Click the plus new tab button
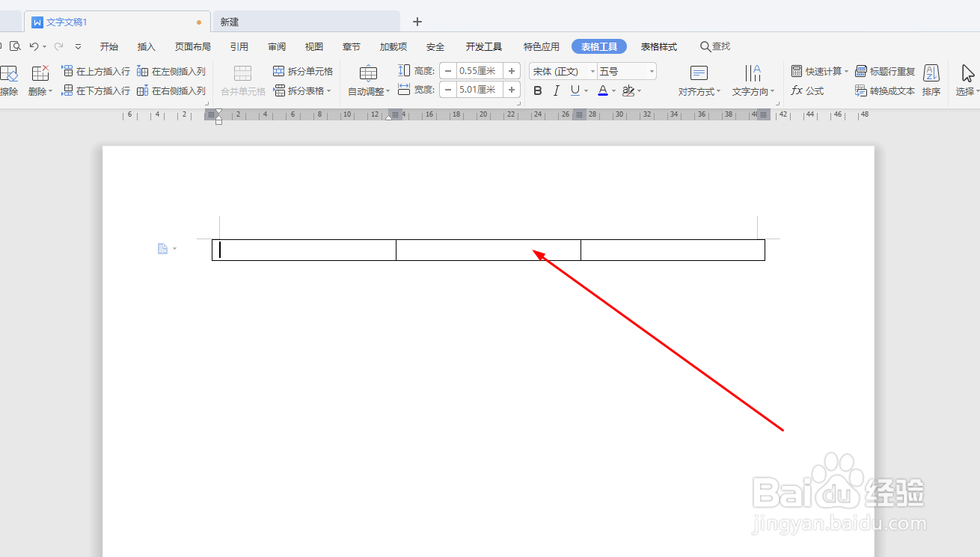The height and width of the screenshot is (557, 980). (417, 22)
